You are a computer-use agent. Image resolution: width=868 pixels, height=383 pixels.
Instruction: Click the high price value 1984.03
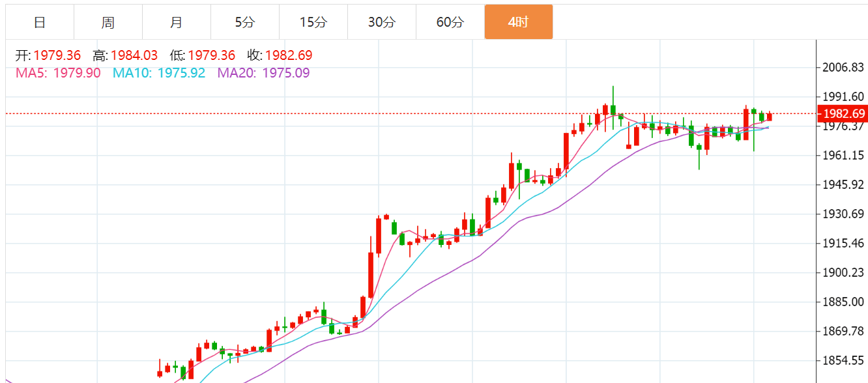(134, 56)
